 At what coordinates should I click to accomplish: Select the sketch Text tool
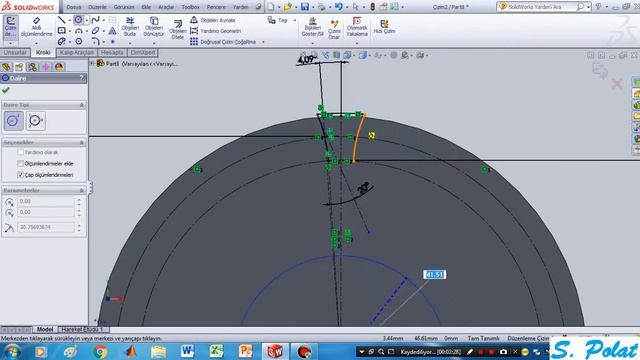tap(112, 31)
